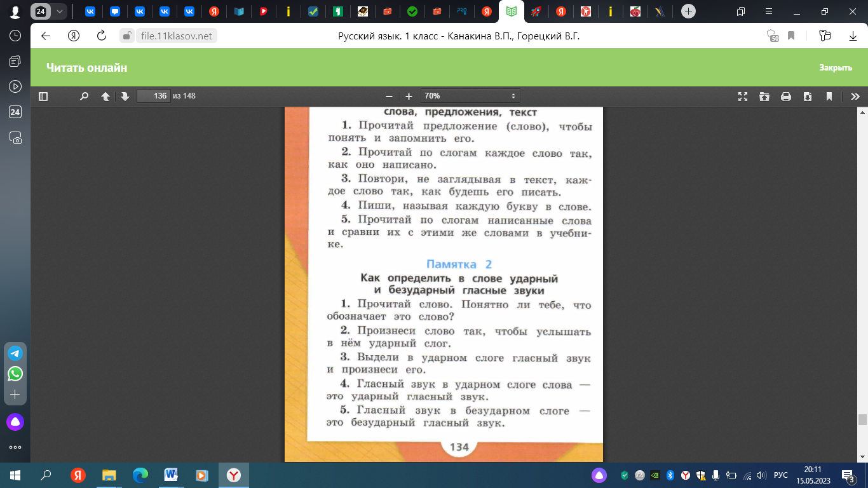Zoom out with the minus button
Image resolution: width=868 pixels, height=488 pixels.
(389, 97)
